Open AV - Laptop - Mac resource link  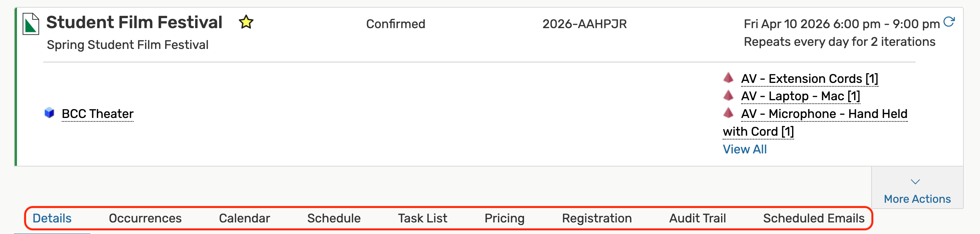click(801, 96)
